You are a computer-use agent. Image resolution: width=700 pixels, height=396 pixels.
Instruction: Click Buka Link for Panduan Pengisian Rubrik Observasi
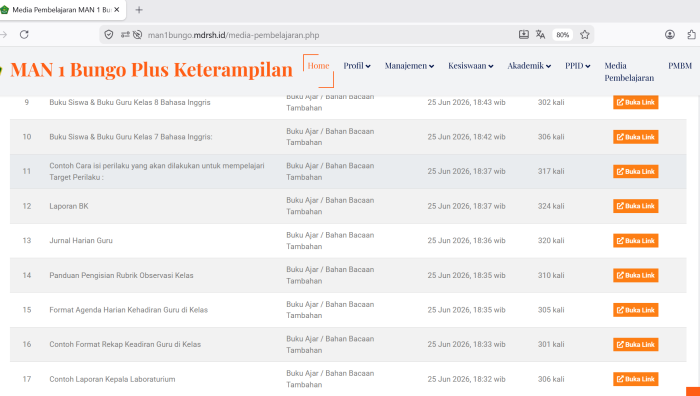click(x=635, y=275)
